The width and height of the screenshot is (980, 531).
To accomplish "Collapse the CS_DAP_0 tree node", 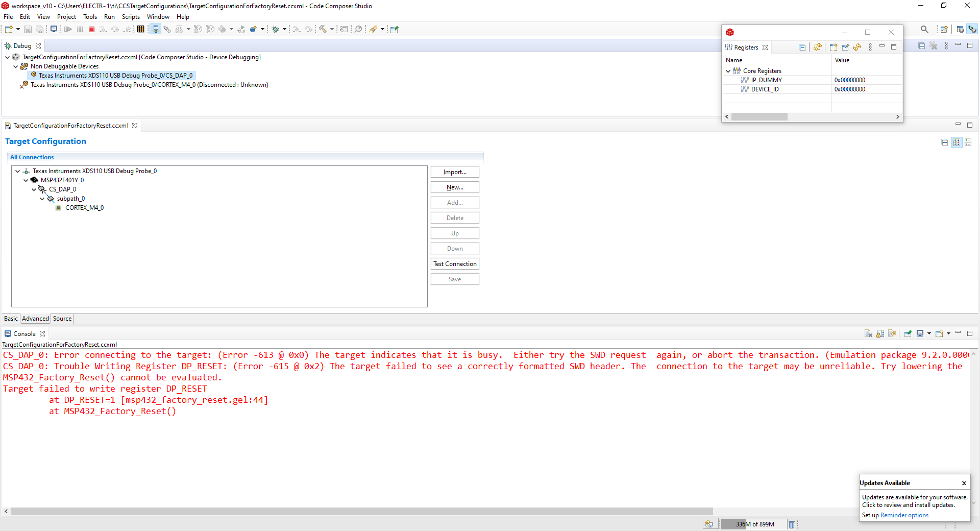I will (x=34, y=190).
